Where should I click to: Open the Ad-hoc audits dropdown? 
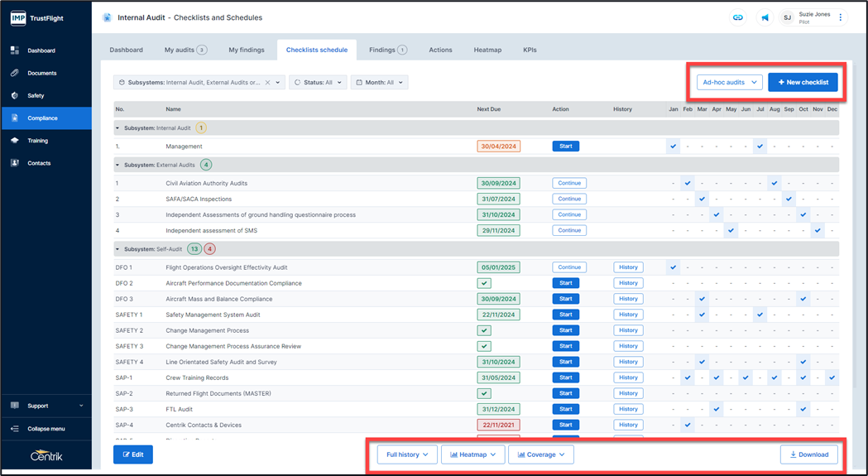(x=729, y=82)
